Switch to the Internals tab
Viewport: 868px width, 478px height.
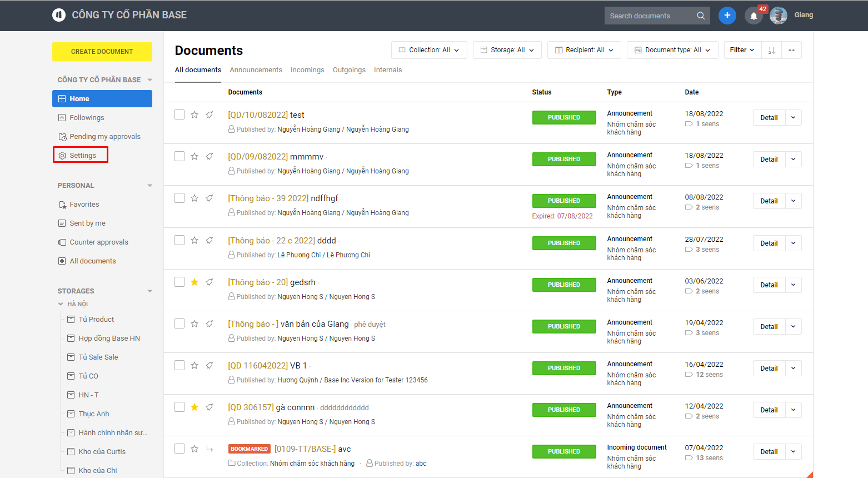(x=388, y=70)
